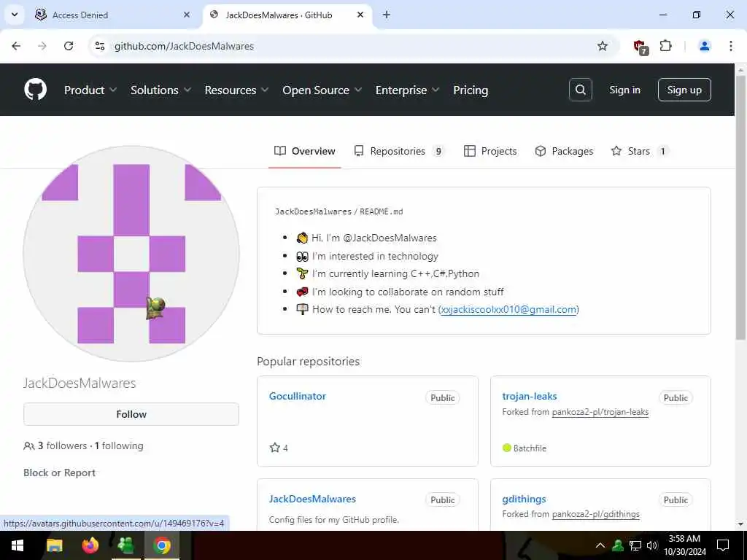The width and height of the screenshot is (747, 560).
Task: Open pankoza2-pl/trojan-leaks fork source
Action: pos(600,412)
